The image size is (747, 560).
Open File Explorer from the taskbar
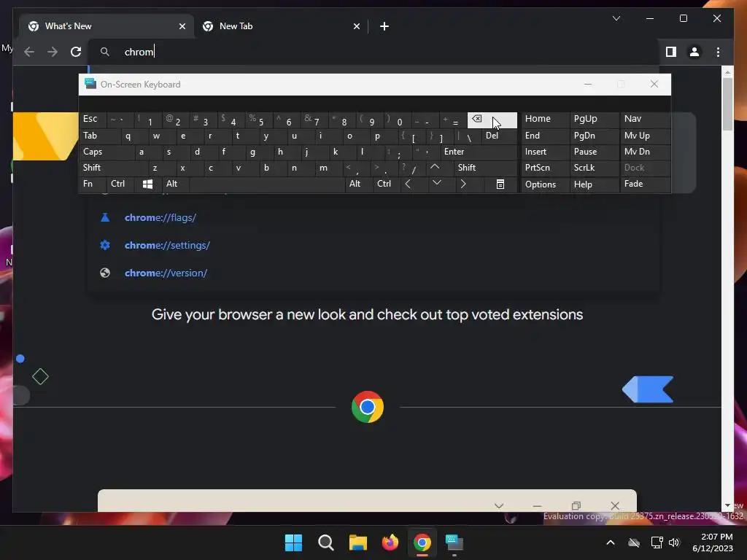coord(357,542)
